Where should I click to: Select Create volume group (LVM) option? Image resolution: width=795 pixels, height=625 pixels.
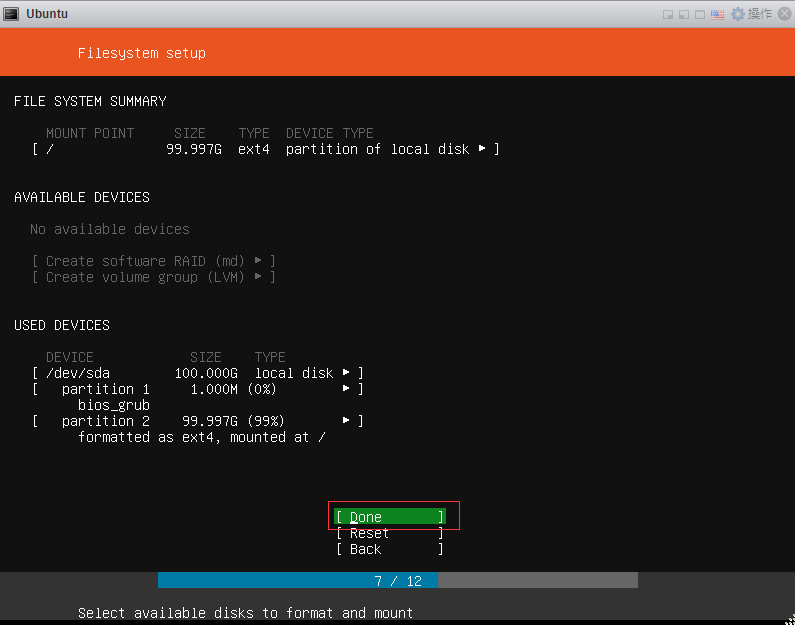153,277
